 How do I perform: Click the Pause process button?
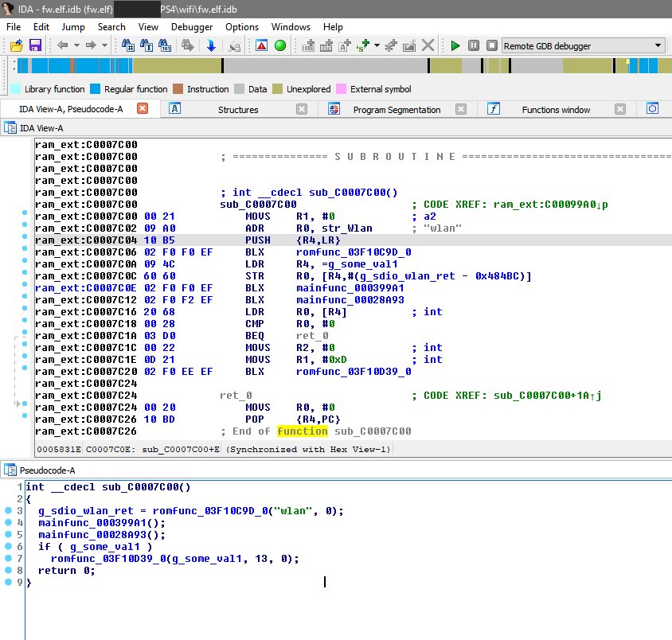point(474,46)
